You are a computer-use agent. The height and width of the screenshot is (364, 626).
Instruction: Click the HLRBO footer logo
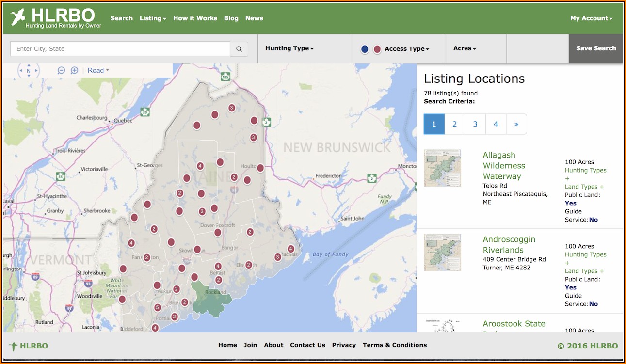tap(29, 346)
